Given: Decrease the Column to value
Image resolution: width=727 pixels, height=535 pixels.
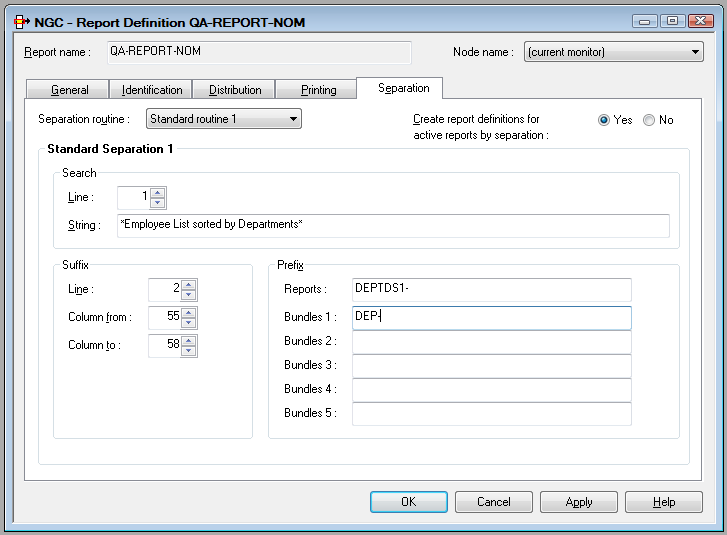Looking at the screenshot, I should click(x=189, y=350).
